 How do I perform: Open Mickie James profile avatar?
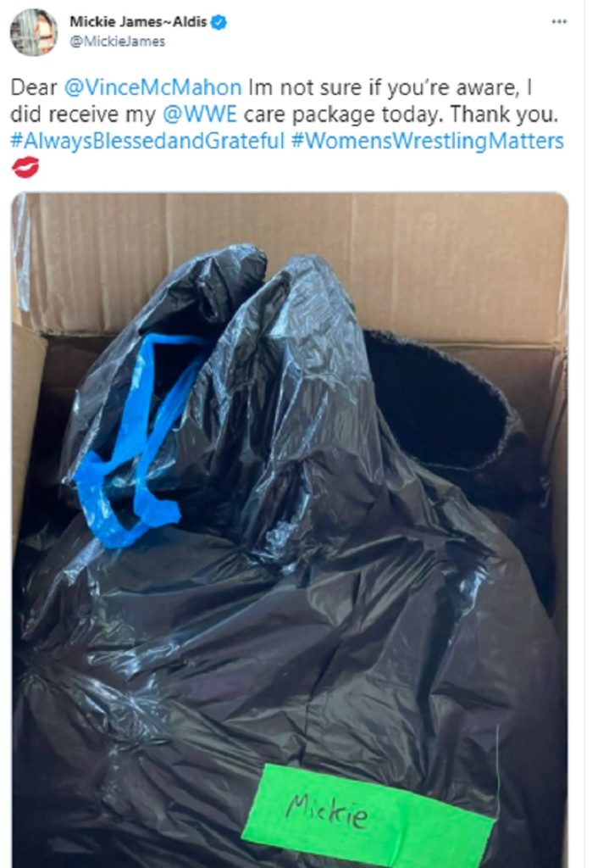pos(34,32)
